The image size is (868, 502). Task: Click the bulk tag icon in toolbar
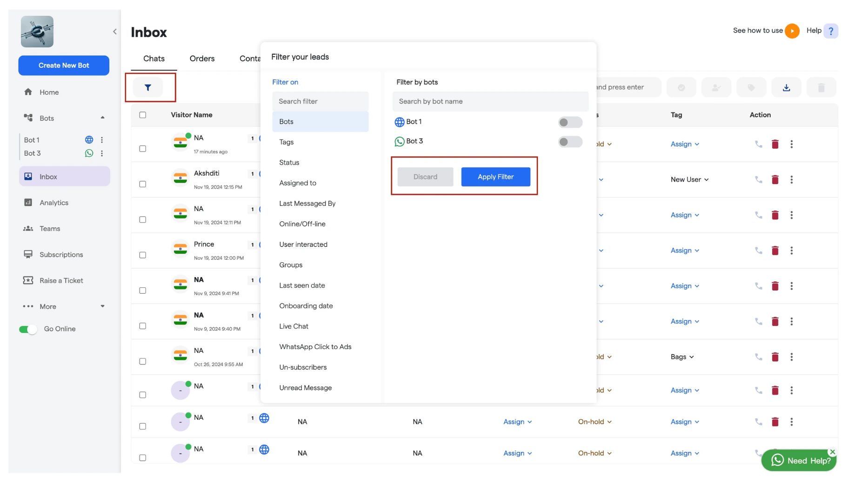click(x=751, y=87)
